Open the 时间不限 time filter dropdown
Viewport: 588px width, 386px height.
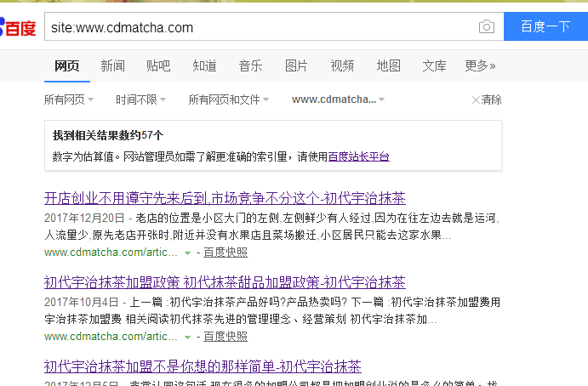[141, 99]
